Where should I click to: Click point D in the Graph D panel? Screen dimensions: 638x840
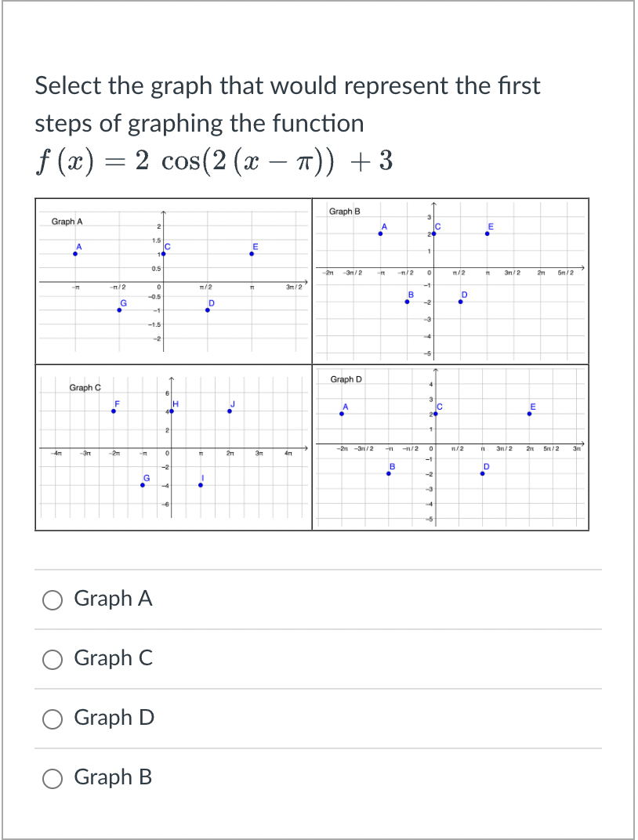pyautogui.click(x=483, y=474)
